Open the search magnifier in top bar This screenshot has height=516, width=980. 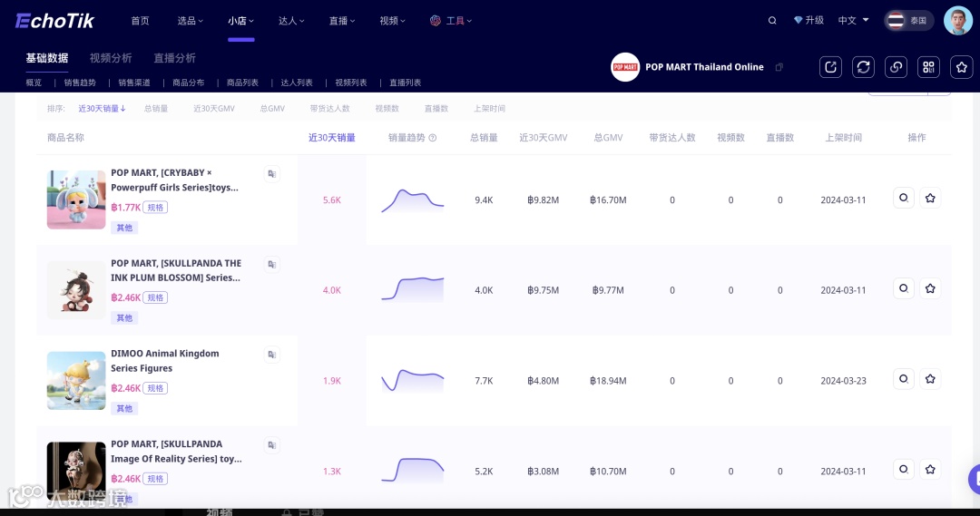[x=772, y=21]
